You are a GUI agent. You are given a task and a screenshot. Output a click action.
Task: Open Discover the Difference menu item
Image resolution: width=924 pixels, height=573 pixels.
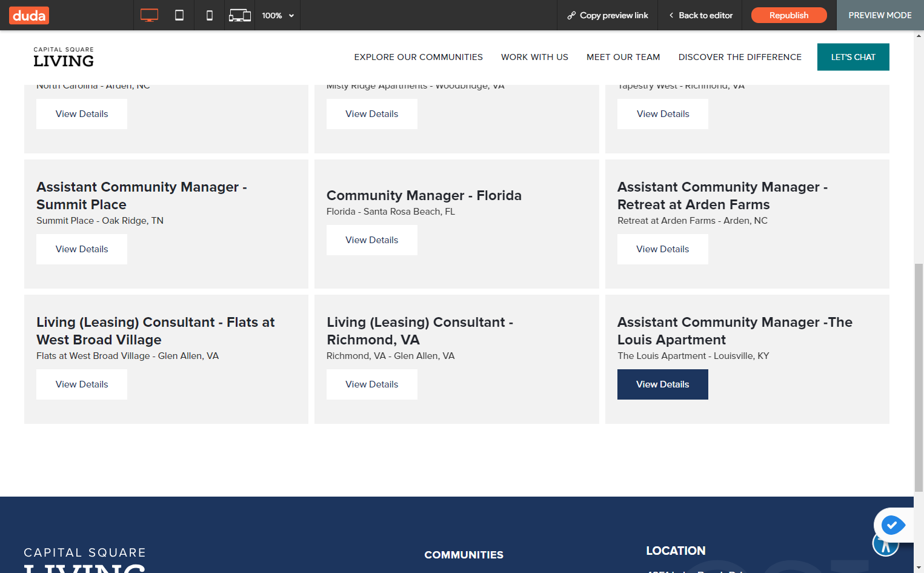[740, 57]
